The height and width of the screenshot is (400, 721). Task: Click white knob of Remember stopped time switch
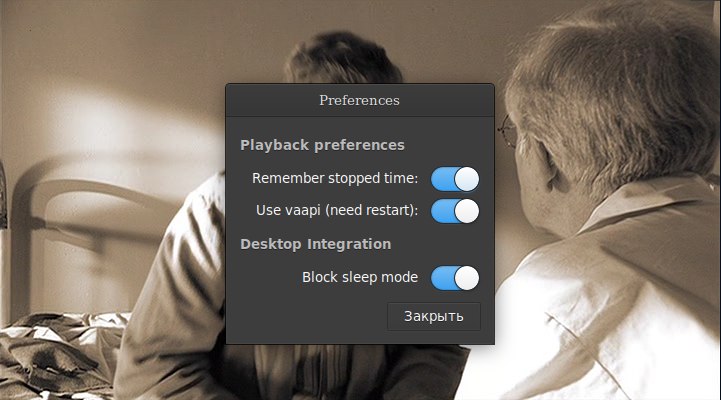pos(467,179)
